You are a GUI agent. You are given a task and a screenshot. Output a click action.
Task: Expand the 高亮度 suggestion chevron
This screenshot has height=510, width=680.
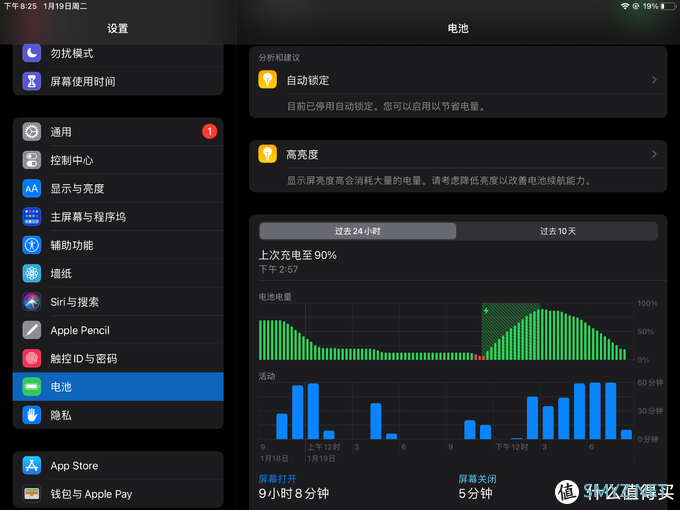654,154
